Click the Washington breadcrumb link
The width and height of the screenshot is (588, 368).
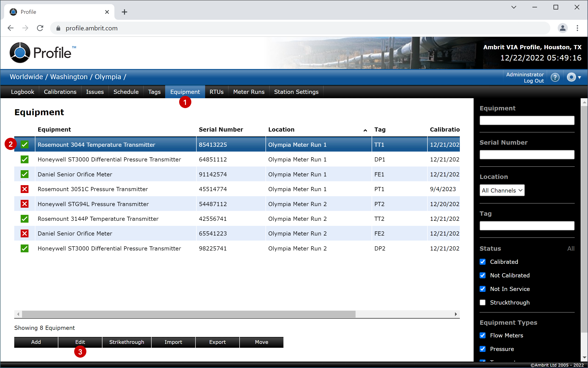click(69, 77)
